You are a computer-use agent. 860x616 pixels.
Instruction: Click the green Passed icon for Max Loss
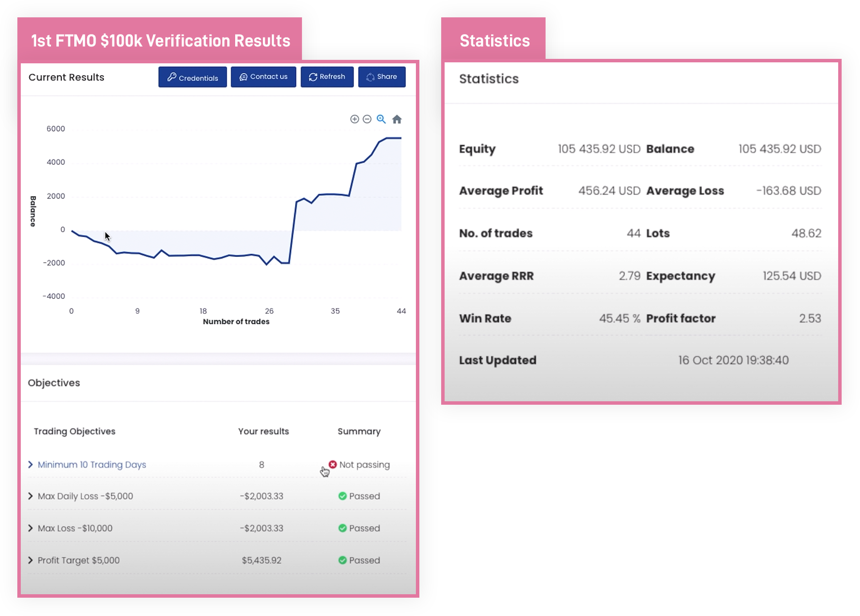pyautogui.click(x=342, y=528)
